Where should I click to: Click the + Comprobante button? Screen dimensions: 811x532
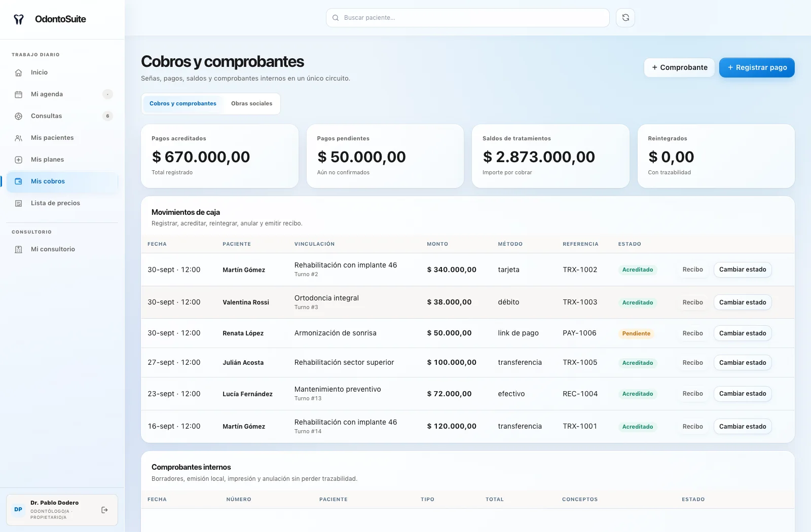[x=679, y=67]
